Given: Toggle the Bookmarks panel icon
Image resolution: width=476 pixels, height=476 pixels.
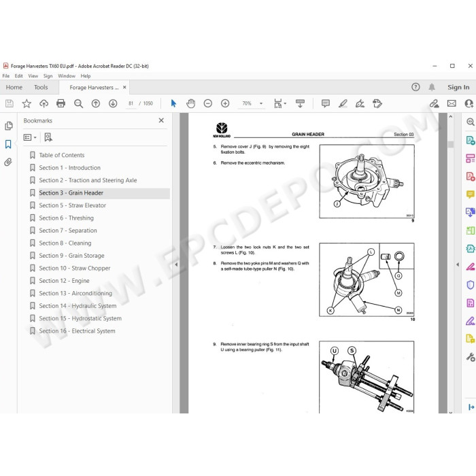Looking at the screenshot, I should tap(8, 144).
